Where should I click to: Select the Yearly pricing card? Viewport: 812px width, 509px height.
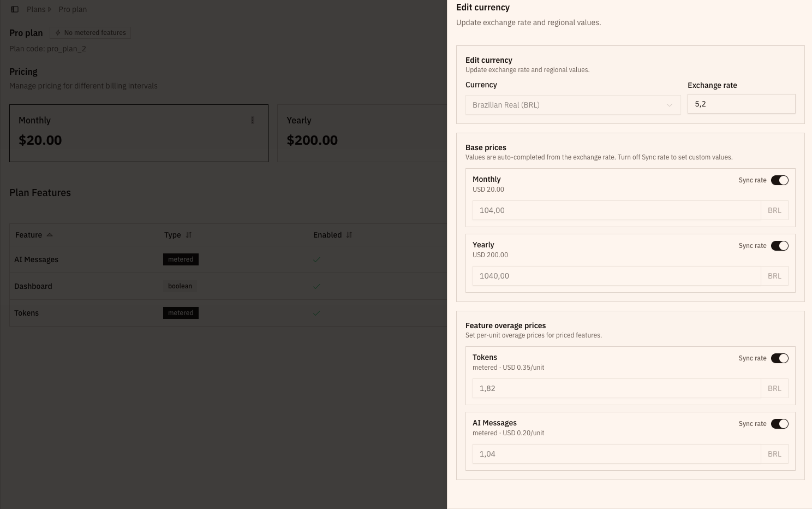[361, 133]
